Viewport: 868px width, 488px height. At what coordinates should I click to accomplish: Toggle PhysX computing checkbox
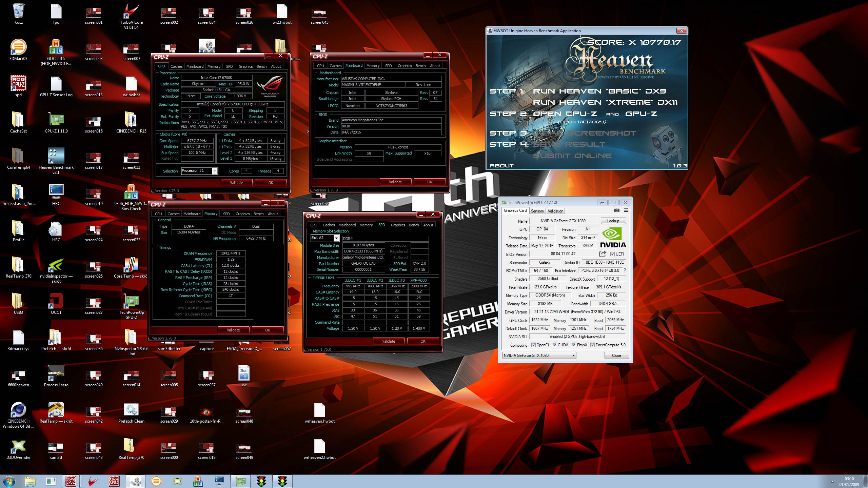(574, 345)
